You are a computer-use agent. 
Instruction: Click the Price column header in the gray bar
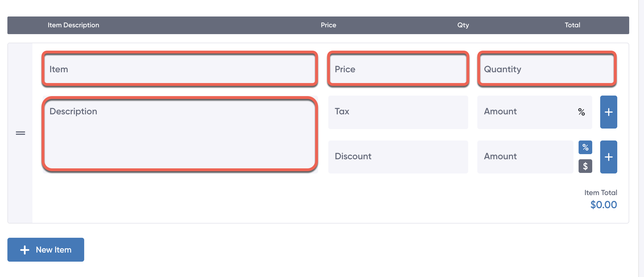[x=328, y=25]
